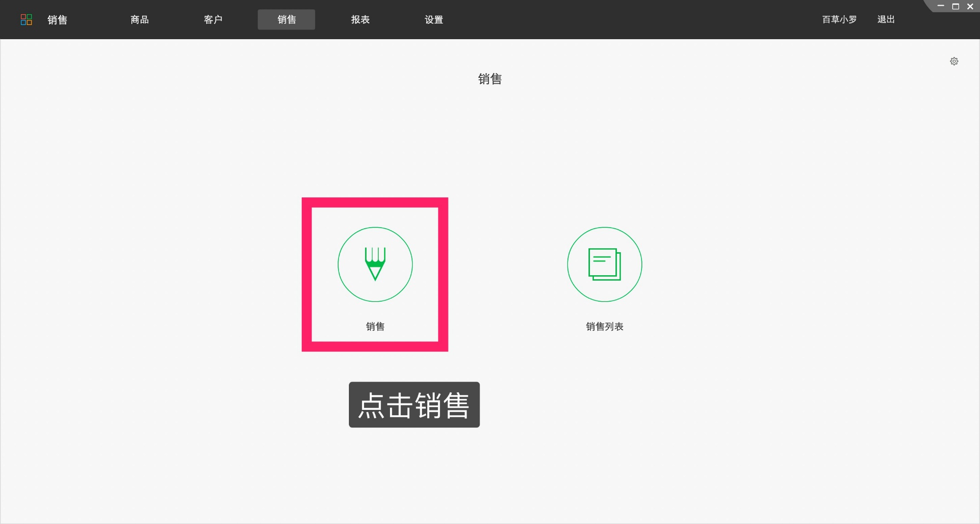Screen dimensions: 980x524
Task: Open the 设置 settings menu
Action: click(434, 20)
